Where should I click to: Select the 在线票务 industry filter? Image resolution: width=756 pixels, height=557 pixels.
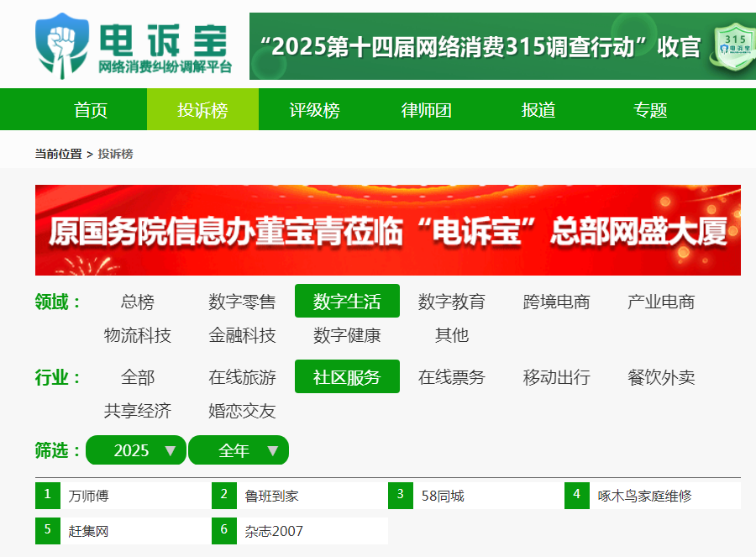pyautogui.click(x=452, y=376)
